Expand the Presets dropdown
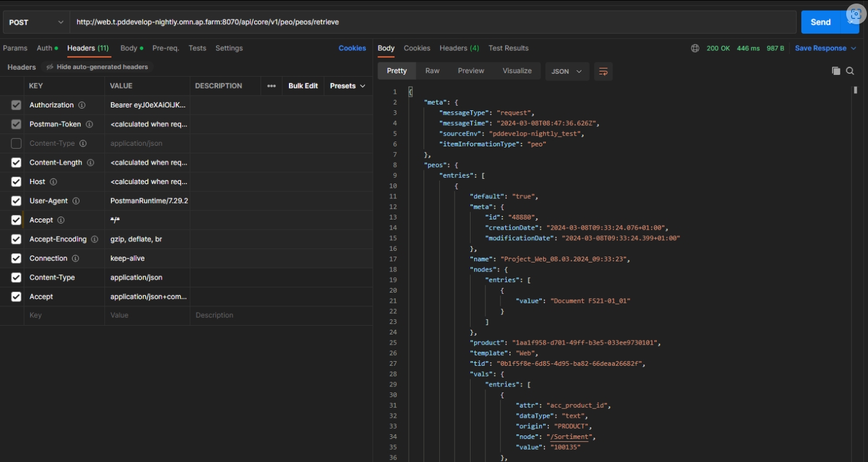 point(347,86)
